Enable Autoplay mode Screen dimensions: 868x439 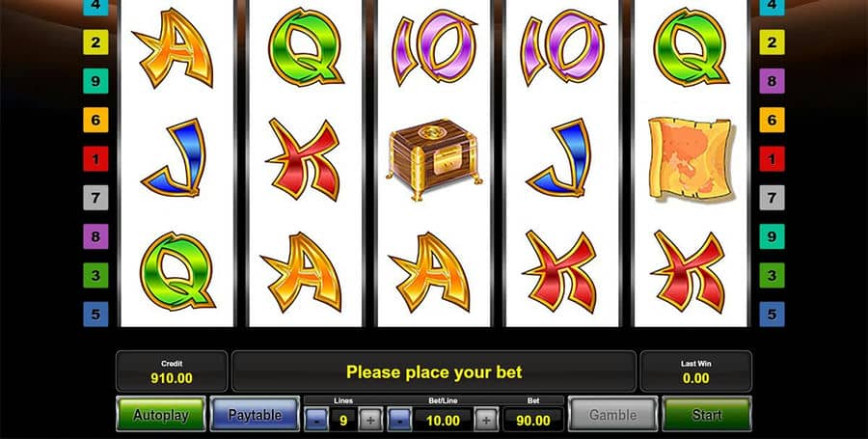coord(160,415)
